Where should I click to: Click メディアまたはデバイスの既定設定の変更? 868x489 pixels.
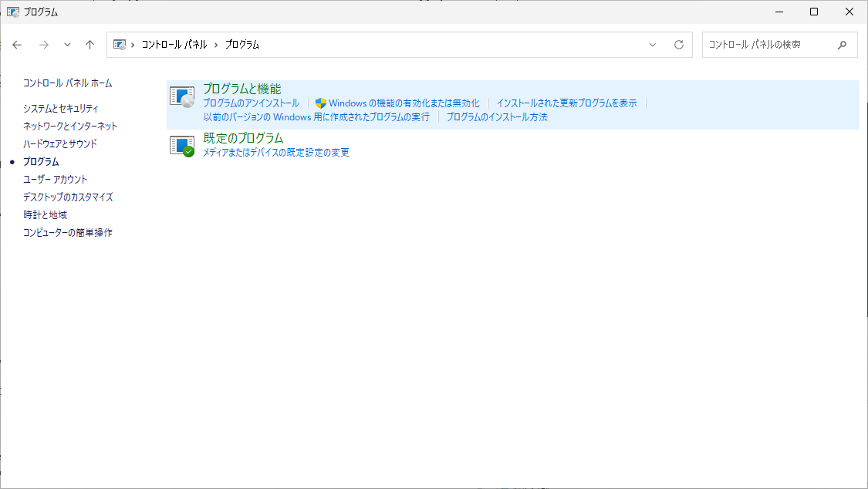pos(276,153)
